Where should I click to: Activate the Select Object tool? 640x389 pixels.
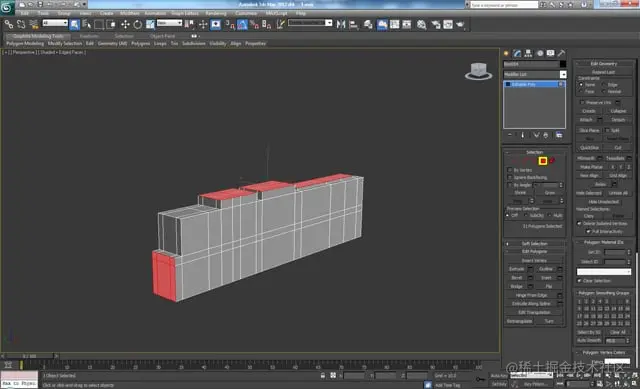click(75, 24)
